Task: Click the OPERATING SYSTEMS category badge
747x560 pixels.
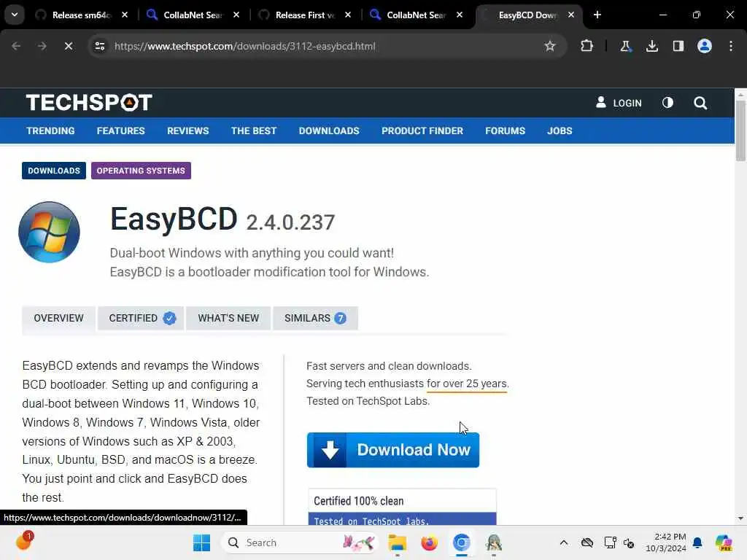Action: 141,171
